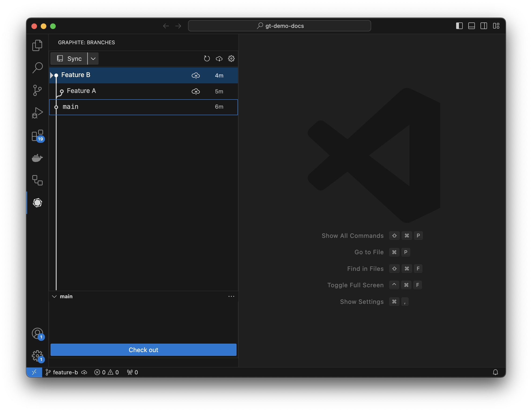Click the refresh icon in Graphite toolbar

click(x=207, y=59)
